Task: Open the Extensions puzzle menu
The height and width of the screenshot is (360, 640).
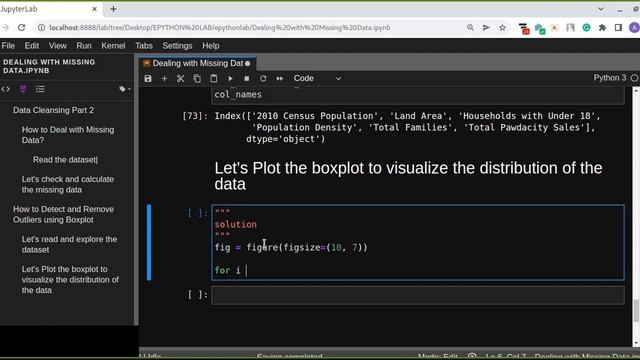Action: [x=602, y=27]
